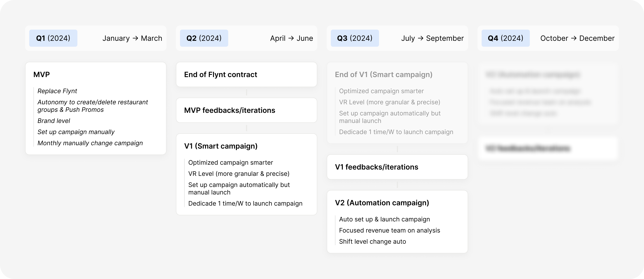
Task: Click the Replace Flynt item in MVP
Action: [x=57, y=91]
